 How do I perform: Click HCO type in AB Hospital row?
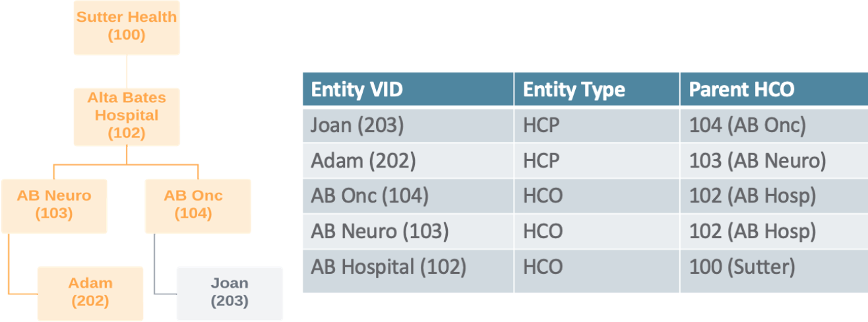point(543,267)
